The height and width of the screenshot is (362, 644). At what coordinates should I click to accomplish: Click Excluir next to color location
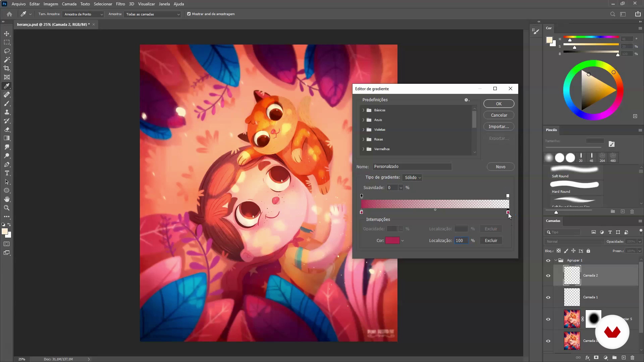(491, 241)
